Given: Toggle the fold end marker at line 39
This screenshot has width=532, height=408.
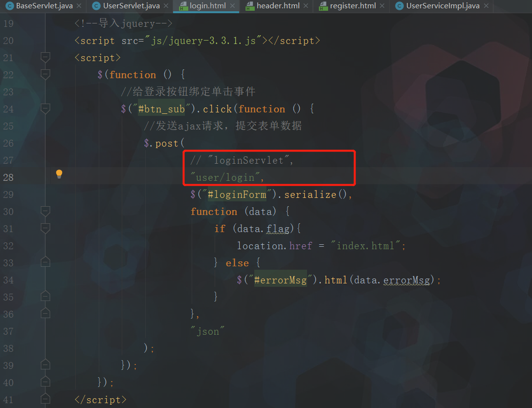Looking at the screenshot, I should pyautogui.click(x=45, y=365).
